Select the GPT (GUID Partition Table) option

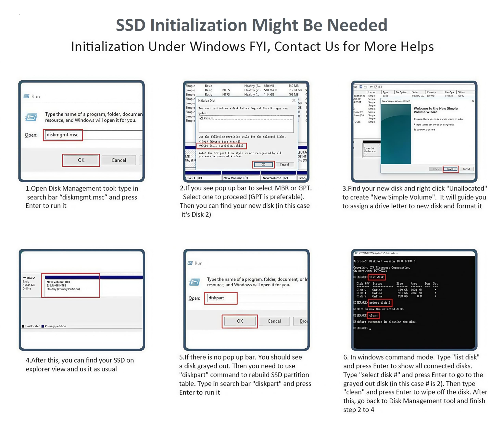click(x=201, y=146)
